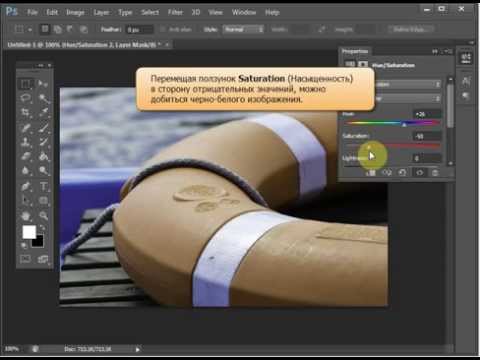This screenshot has width=480, height=360.
Task: Select the Eyedropper tool
Action: tap(43, 112)
